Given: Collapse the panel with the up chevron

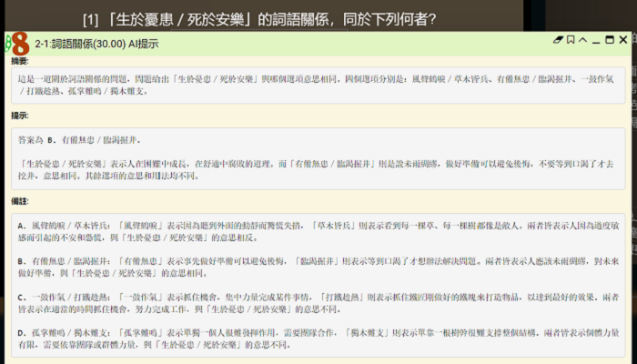Looking at the screenshot, I should click(582, 41).
